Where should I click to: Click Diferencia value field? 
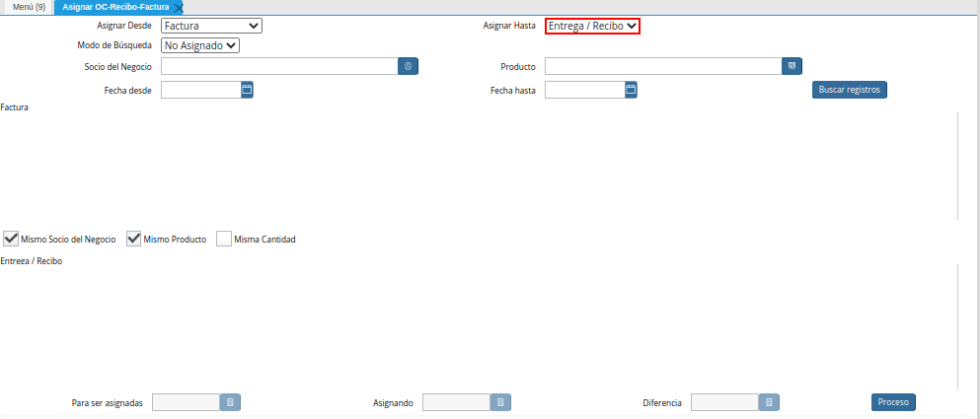click(725, 403)
